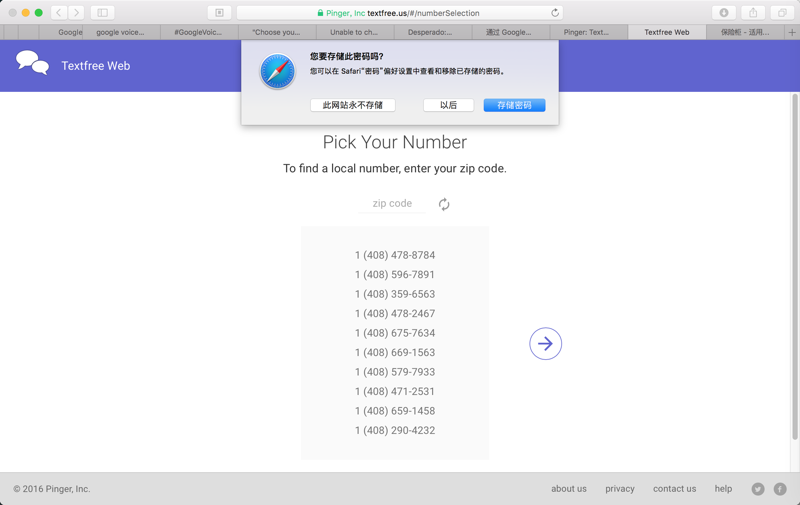This screenshot has width=800, height=505.
Task: Open Facebook icon in footer
Action: click(x=780, y=489)
